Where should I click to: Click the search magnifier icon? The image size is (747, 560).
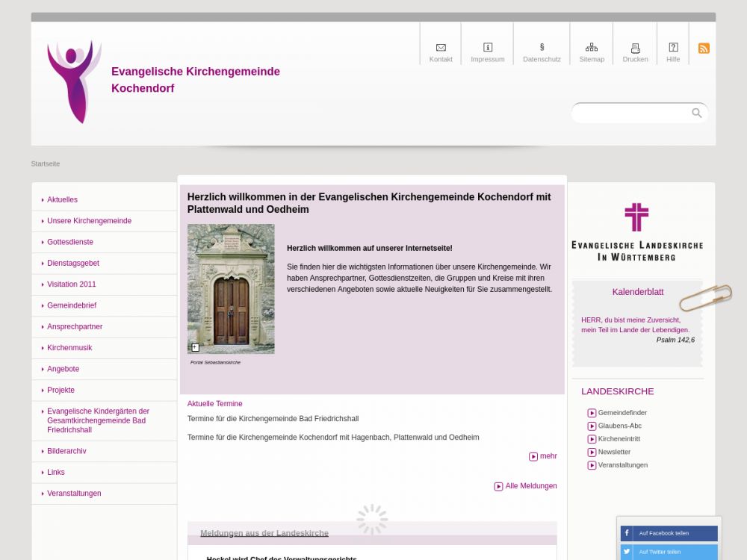[696, 113]
